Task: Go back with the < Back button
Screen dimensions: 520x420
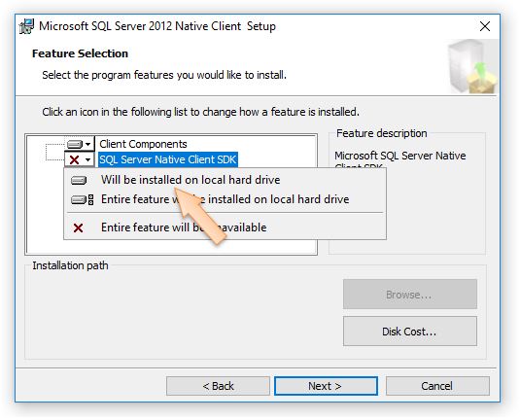Action: 218,386
